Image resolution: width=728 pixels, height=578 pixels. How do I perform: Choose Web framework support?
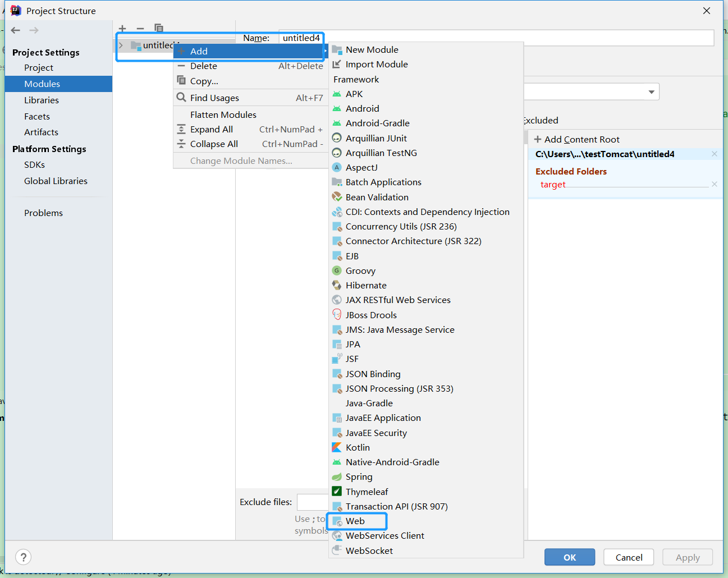[356, 521]
